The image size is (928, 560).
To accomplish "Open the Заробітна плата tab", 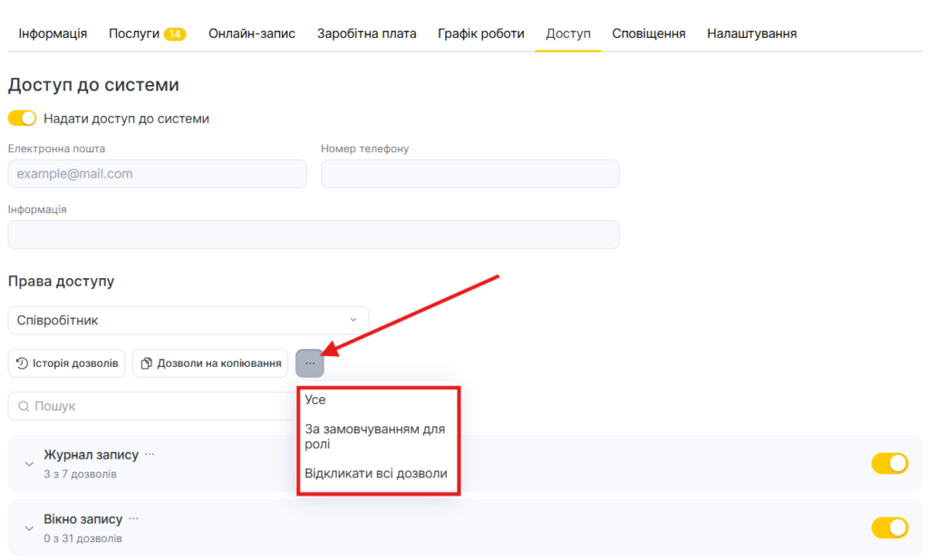I will coord(366,34).
